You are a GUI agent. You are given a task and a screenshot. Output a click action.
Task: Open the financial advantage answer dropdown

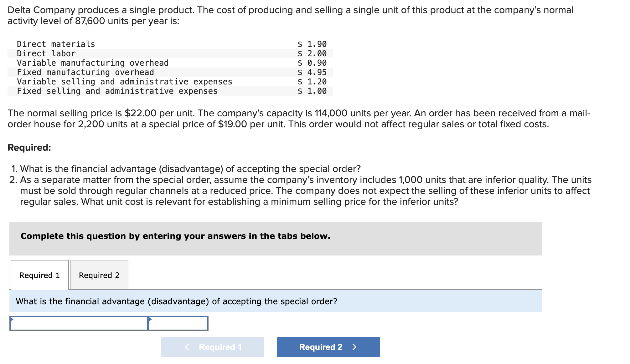(x=78, y=324)
